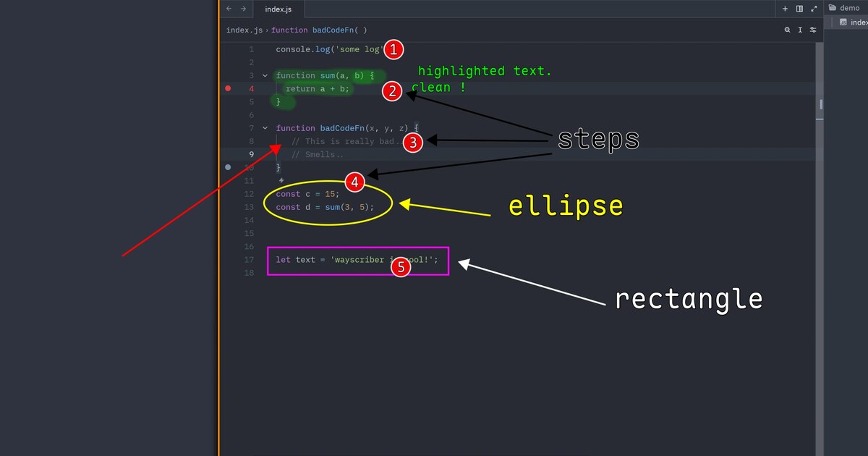Open a new tab with plus icon
Image resolution: width=868 pixels, height=456 pixels.
[785, 9]
